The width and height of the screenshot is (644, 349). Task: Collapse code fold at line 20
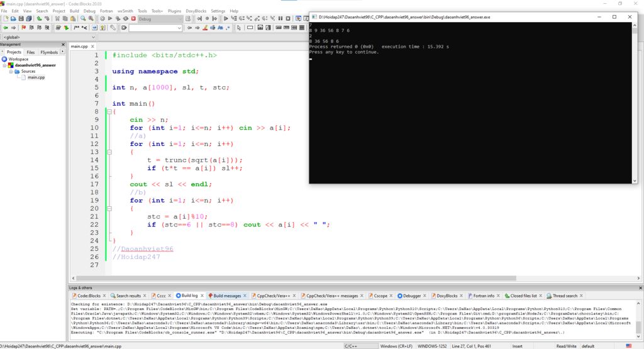109,208
